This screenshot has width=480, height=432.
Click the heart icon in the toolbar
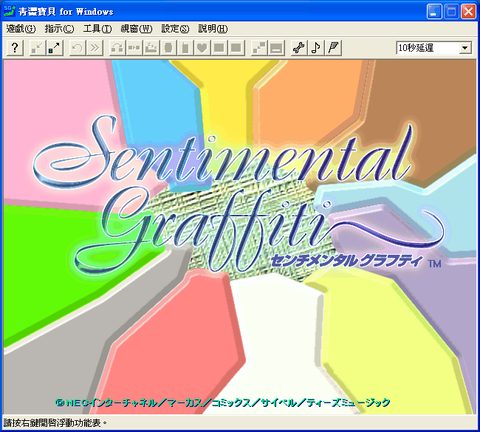tap(202, 48)
